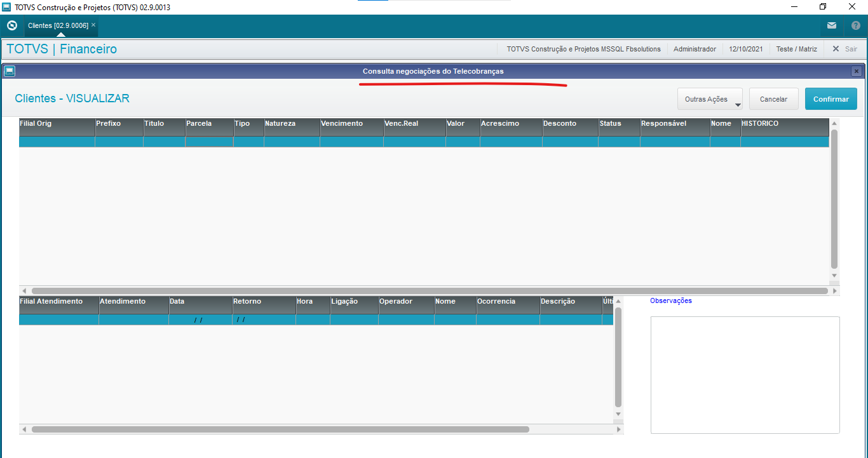
Task: Click the lower grid scroll-left arrow
Action: [x=24, y=429]
